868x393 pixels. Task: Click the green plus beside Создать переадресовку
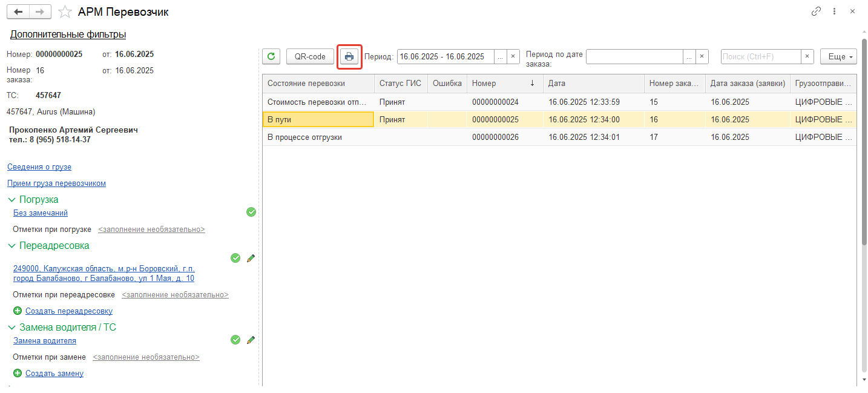18,311
